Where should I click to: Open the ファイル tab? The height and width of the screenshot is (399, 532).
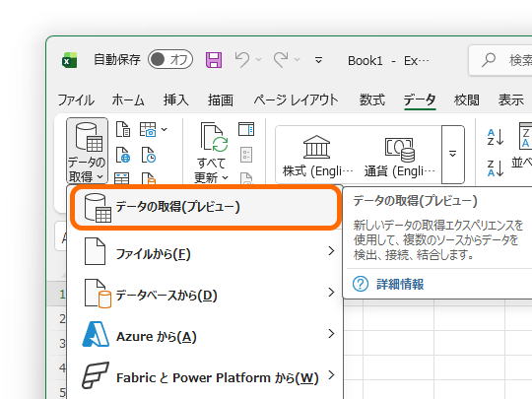(x=76, y=100)
